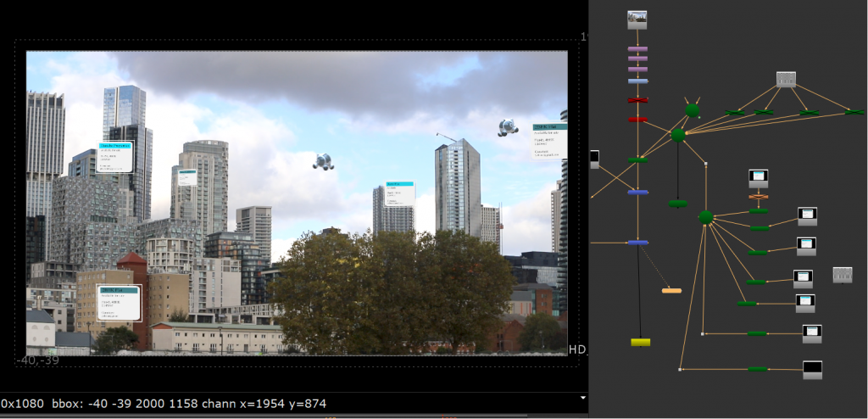Image resolution: width=868 pixels, height=419 pixels.
Task: Click the upper green round node with two inputs
Action: (692, 110)
